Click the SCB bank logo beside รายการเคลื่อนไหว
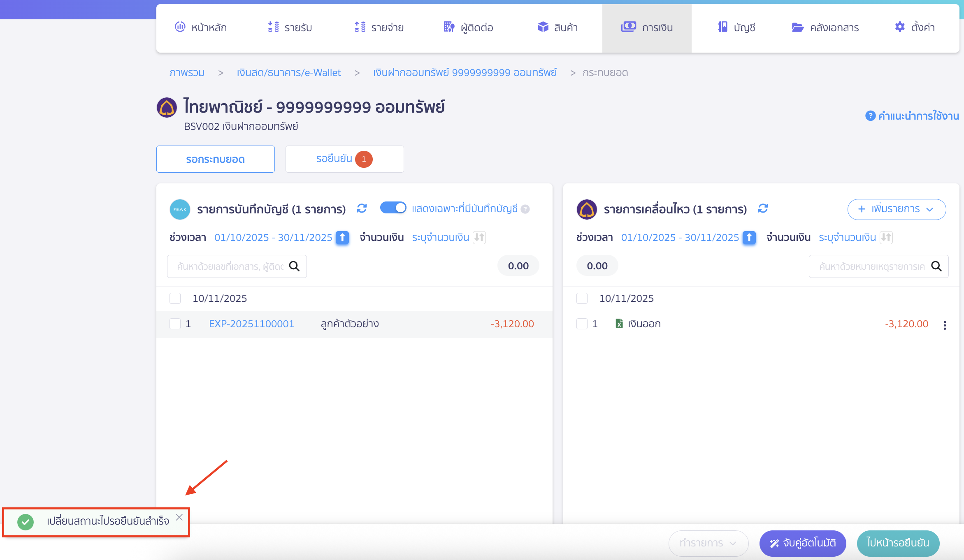 (x=587, y=209)
